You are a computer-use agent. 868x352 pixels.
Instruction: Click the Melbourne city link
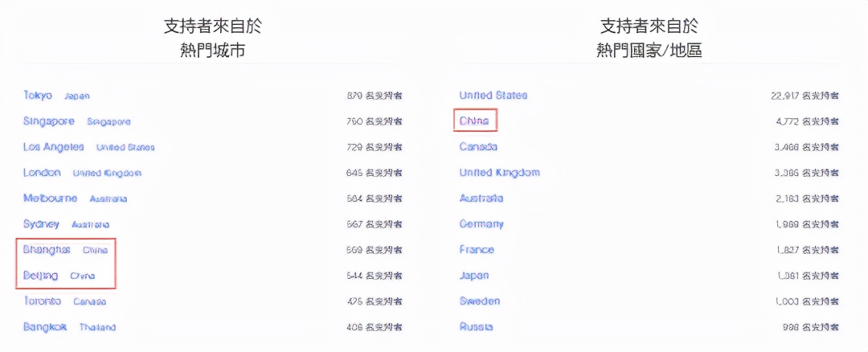51,199
